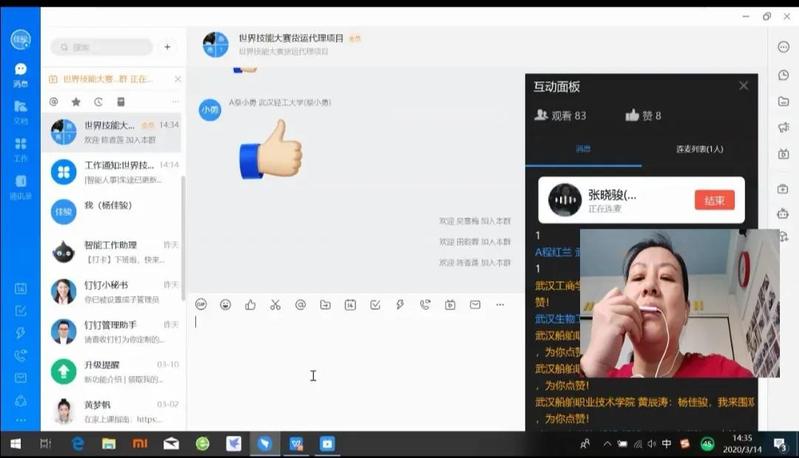This screenshot has height=458, width=799.
Task: Filter conversations by starred icon
Action: tap(76, 102)
